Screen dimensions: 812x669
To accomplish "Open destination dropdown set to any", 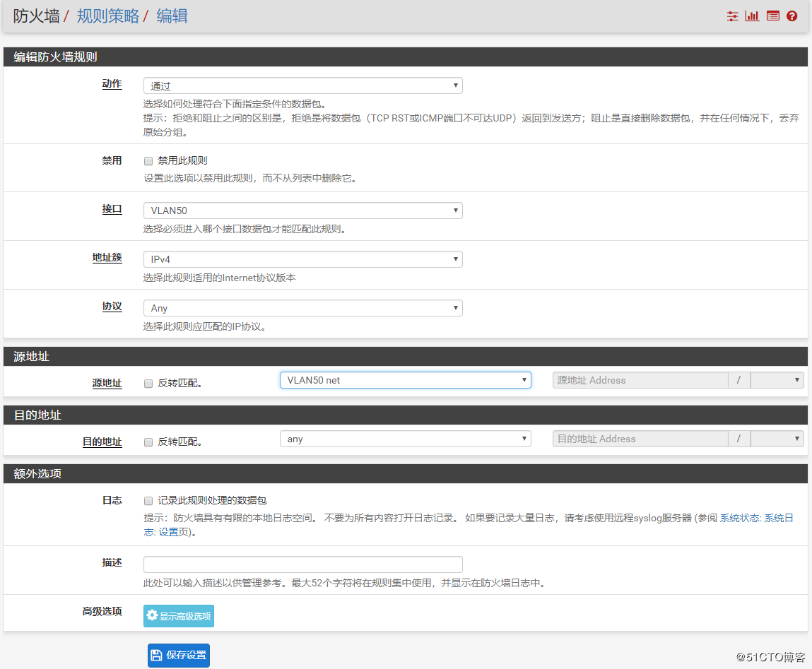I will (405, 439).
